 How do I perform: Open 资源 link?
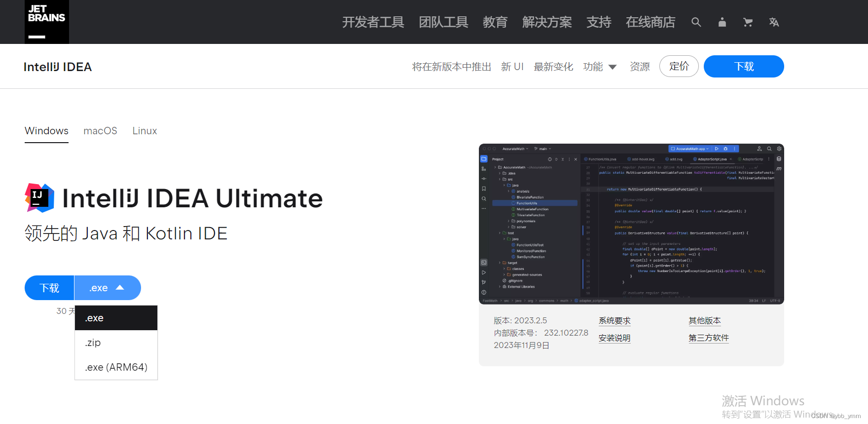pyautogui.click(x=640, y=67)
